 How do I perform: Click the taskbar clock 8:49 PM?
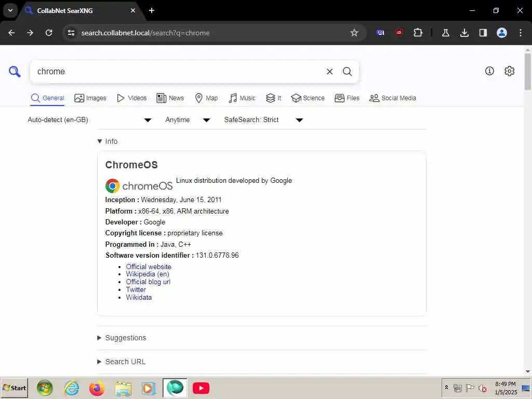tap(505, 384)
